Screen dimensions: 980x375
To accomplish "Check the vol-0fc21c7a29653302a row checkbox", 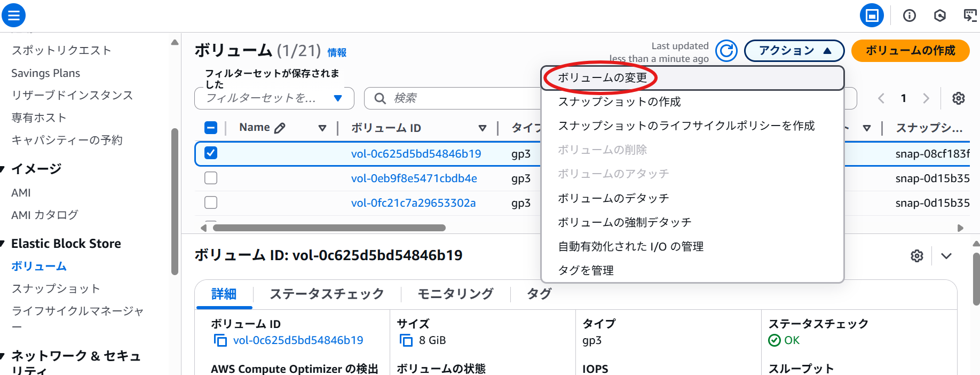I will (x=211, y=202).
